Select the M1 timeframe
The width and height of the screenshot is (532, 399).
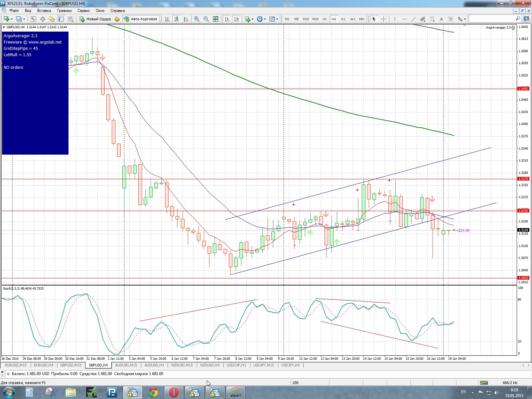click(x=287, y=19)
